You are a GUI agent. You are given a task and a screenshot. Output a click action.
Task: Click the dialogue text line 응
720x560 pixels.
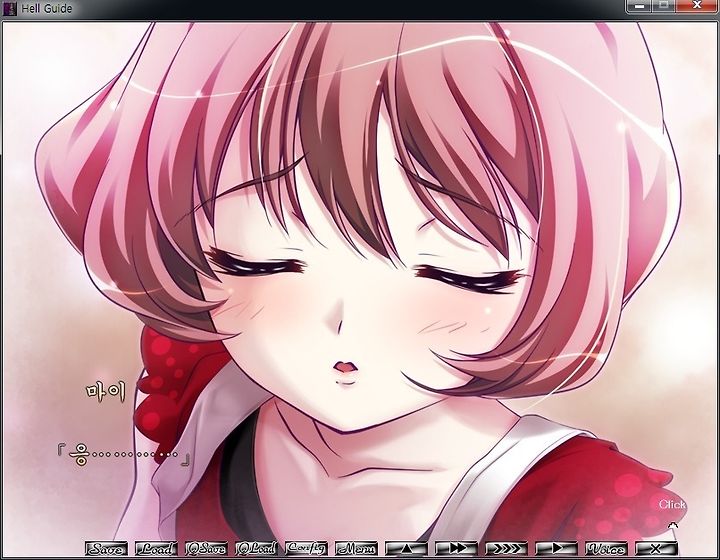click(124, 455)
